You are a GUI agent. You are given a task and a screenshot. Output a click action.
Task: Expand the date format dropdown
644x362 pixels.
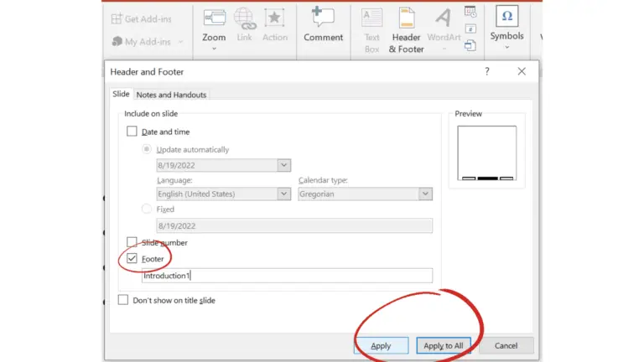pos(283,166)
